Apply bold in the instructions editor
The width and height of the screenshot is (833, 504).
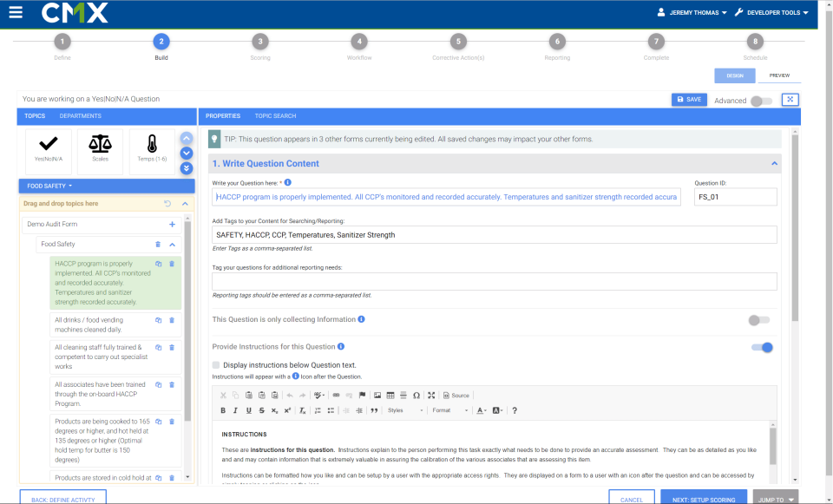(x=223, y=410)
